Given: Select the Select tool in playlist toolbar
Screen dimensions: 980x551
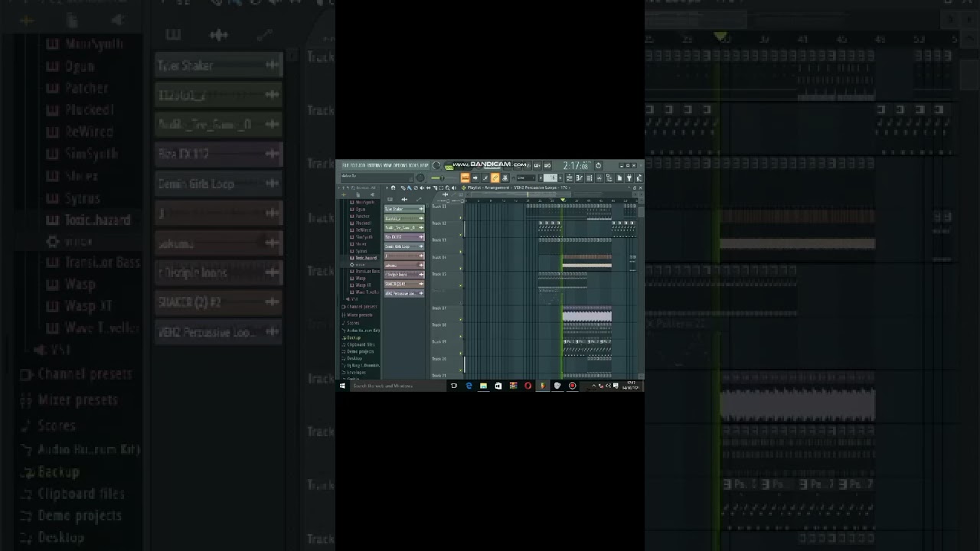Looking at the screenshot, I should [x=441, y=187].
